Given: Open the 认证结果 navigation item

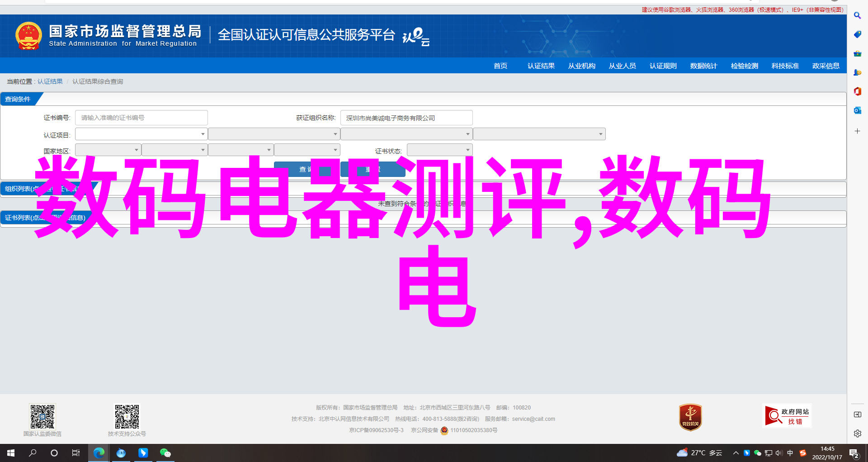Looking at the screenshot, I should [541, 66].
